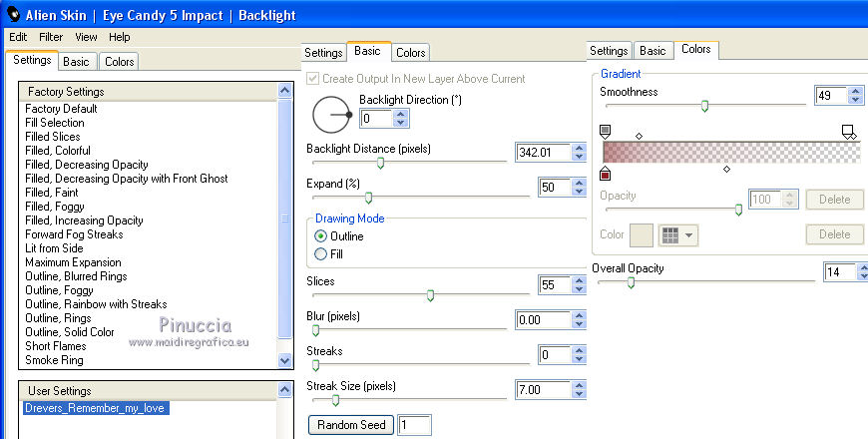Select Outline, Rainbow with Streaks preset
Viewport: 868px width, 439px height.
coord(97,304)
